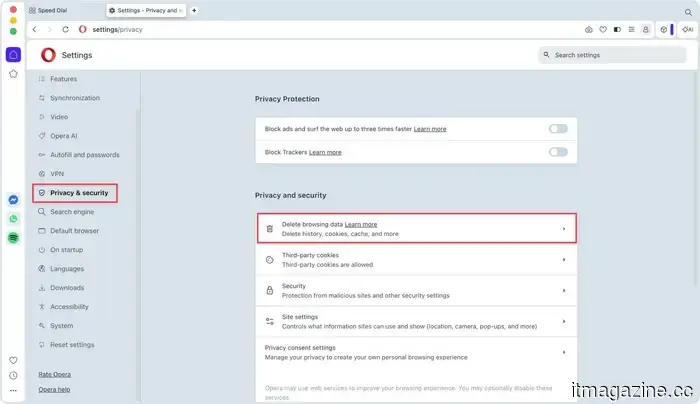Select the Settings - Privacy tab

tap(146, 10)
